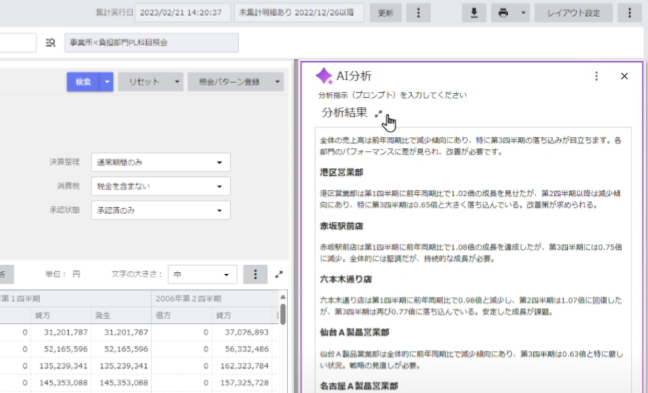Click the cell 56,332,486

[x=247, y=349]
